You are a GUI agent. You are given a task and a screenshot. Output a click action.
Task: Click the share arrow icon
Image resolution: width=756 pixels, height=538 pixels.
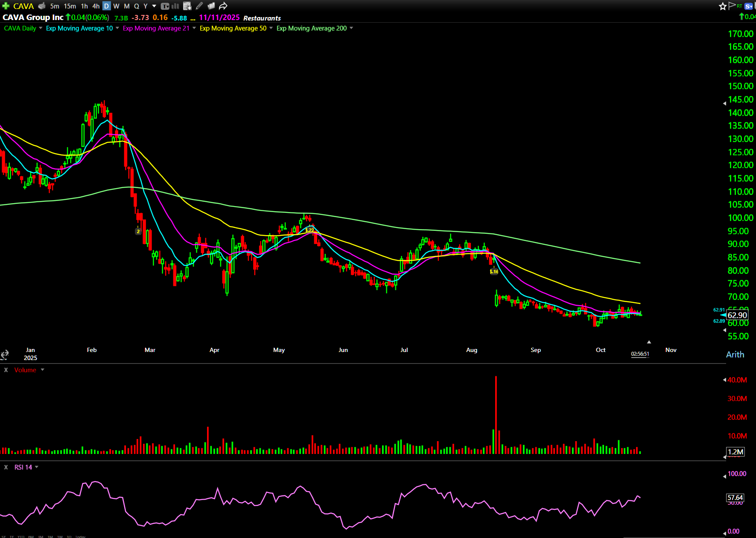pyautogui.click(x=223, y=6)
